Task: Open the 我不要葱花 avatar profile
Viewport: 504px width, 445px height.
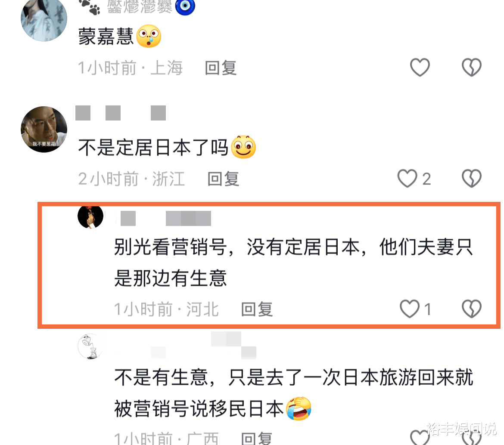Action: [x=44, y=130]
